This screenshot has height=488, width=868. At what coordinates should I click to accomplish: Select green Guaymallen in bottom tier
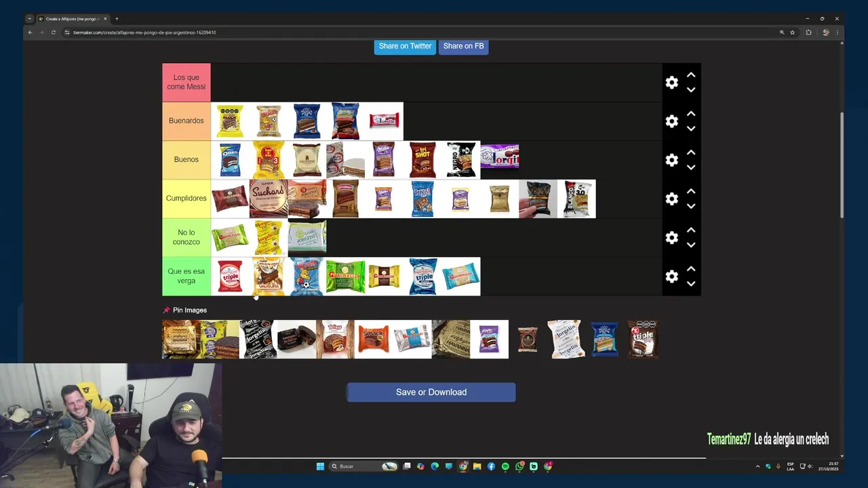345,277
